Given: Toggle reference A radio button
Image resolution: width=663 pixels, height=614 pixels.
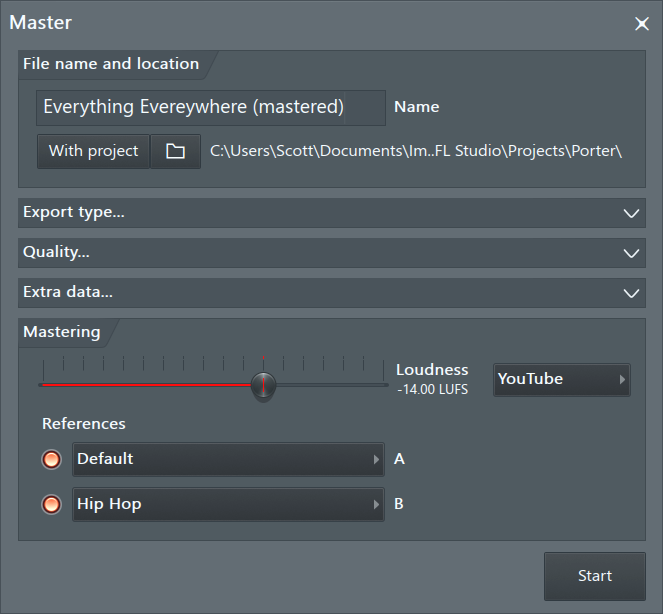Looking at the screenshot, I should pos(51,460).
